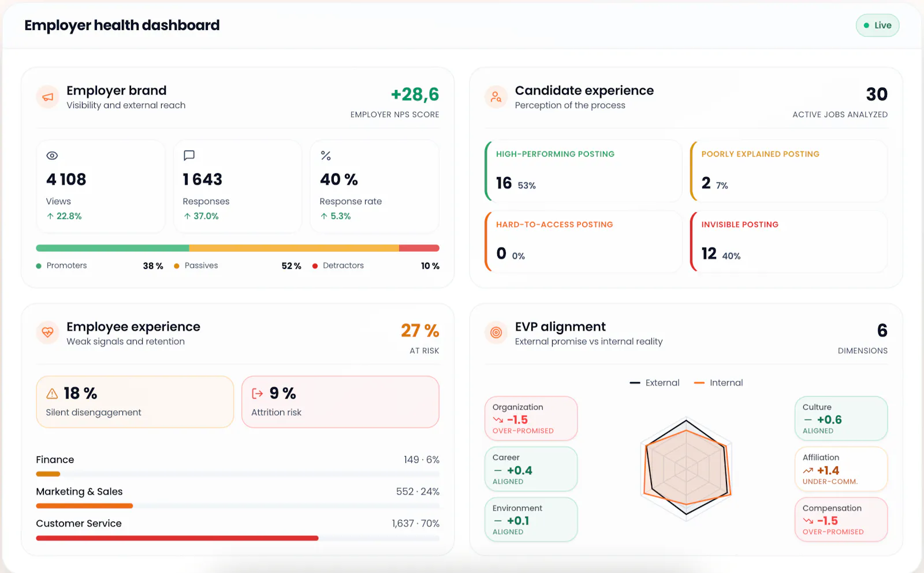Click the upward trend icon in Affiliation card
The image size is (924, 573).
coord(808,471)
